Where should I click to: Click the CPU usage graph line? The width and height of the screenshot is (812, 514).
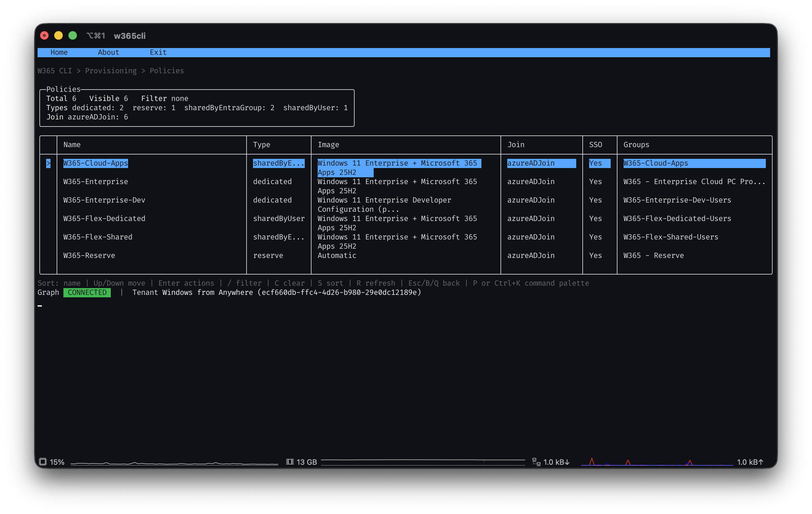tap(174, 464)
